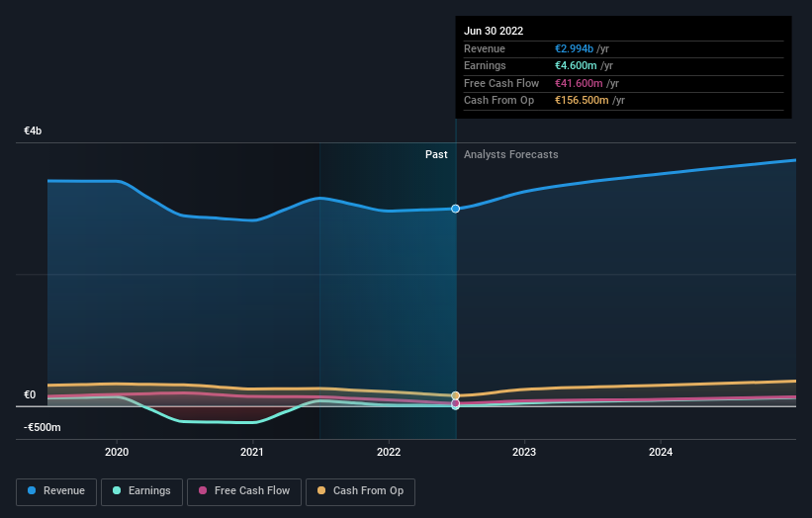Click the €2.994b revenue value in tooltip

pyautogui.click(x=575, y=48)
